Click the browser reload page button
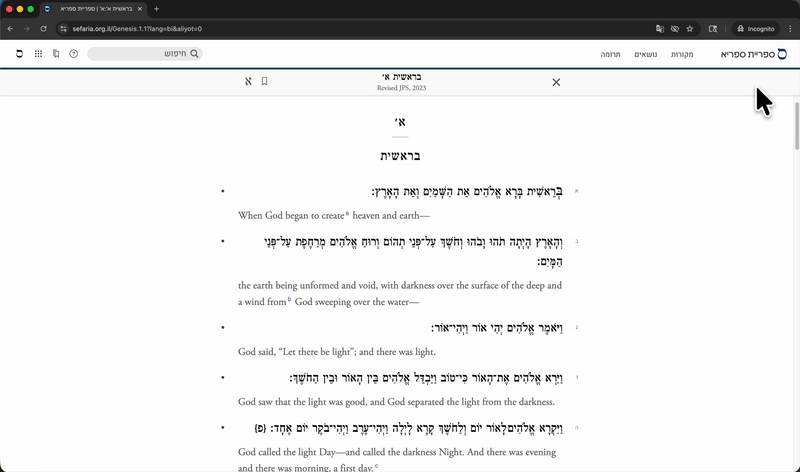Screen dimensions: 800x472 [43, 29]
